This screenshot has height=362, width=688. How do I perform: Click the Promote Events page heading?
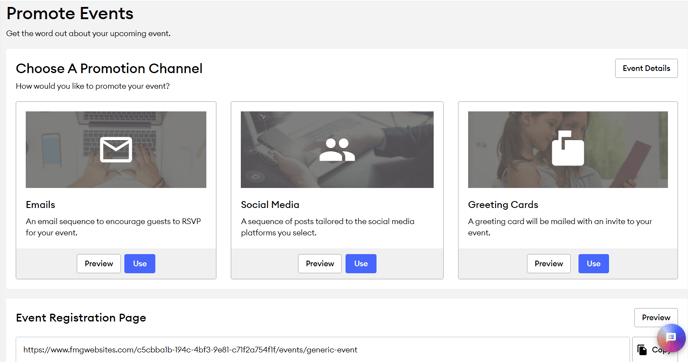tap(70, 14)
